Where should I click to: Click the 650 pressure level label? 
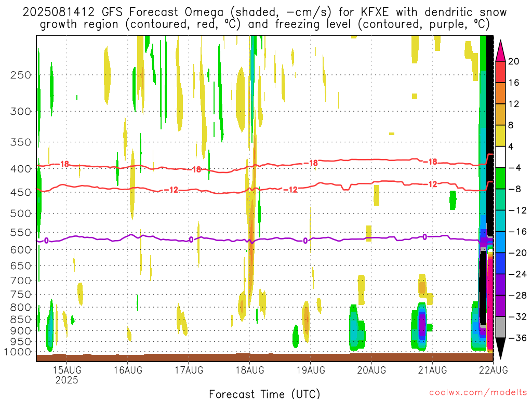pyautogui.click(x=21, y=265)
